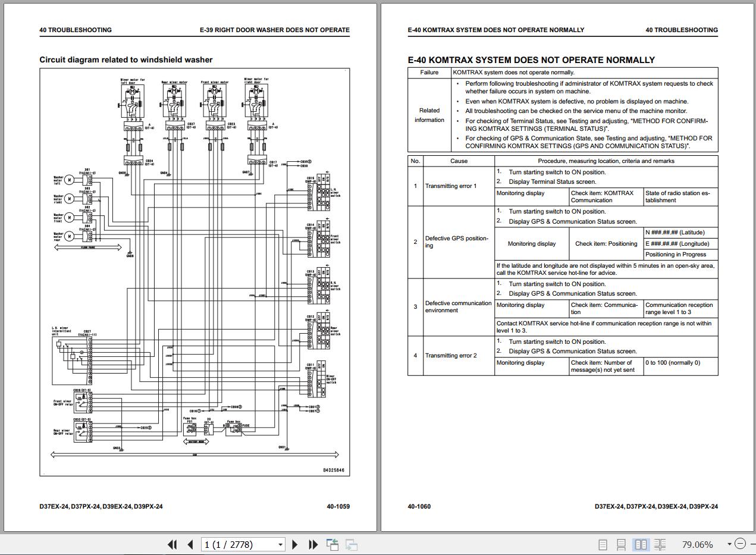
Task: Click the 'N ###.##.## (Latitude)' cell
Action: [680, 233]
